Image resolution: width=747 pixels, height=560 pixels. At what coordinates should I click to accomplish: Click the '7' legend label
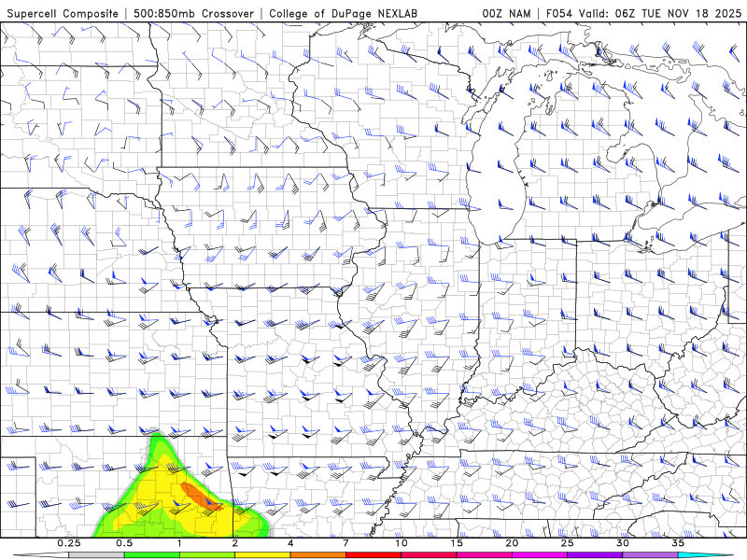click(x=345, y=543)
